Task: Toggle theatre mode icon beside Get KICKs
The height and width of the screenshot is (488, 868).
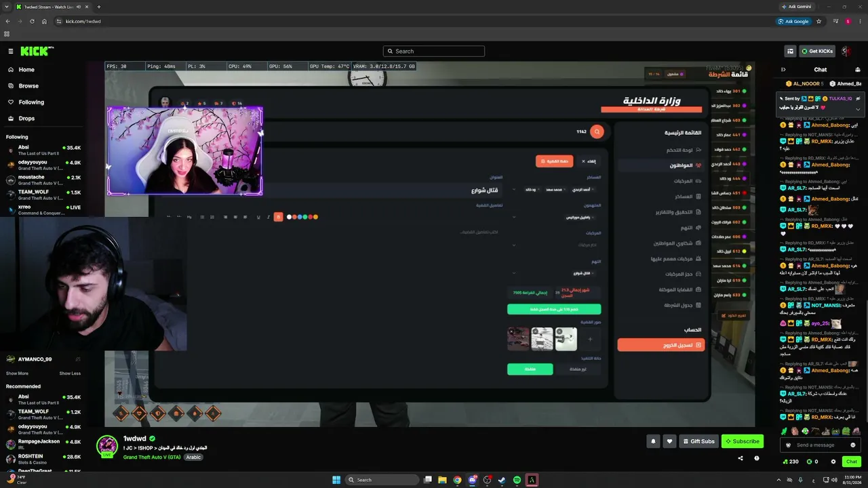Action: pos(790,51)
